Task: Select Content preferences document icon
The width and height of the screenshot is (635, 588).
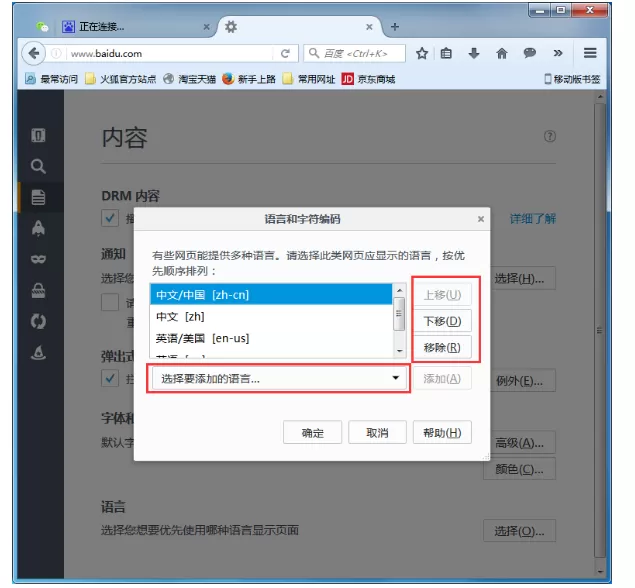Action: click(x=38, y=197)
